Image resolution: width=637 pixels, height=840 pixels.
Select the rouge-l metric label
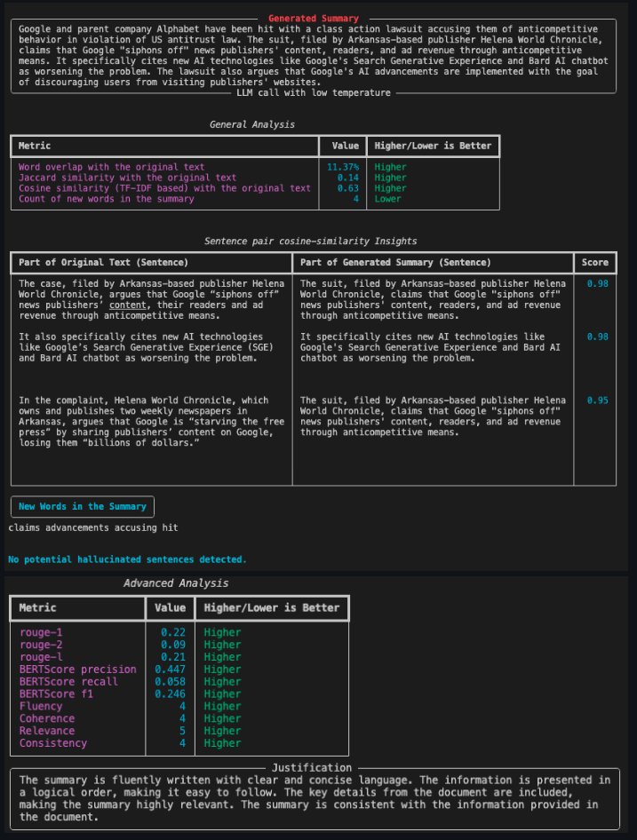coord(41,657)
